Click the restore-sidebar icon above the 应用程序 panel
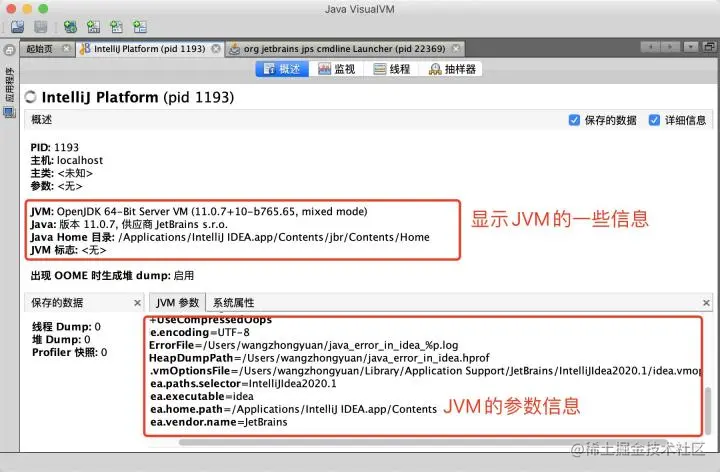 coord(9,50)
